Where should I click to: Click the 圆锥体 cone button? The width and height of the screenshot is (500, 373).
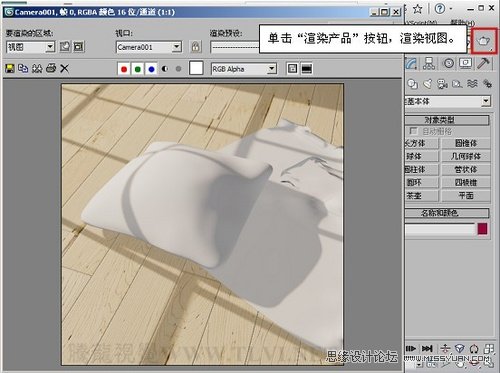click(x=466, y=143)
